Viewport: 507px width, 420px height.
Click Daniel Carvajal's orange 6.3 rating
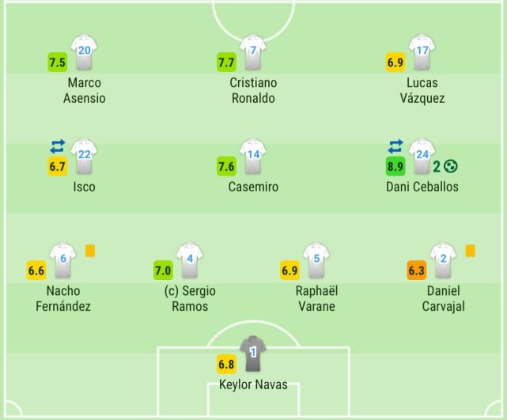click(417, 271)
